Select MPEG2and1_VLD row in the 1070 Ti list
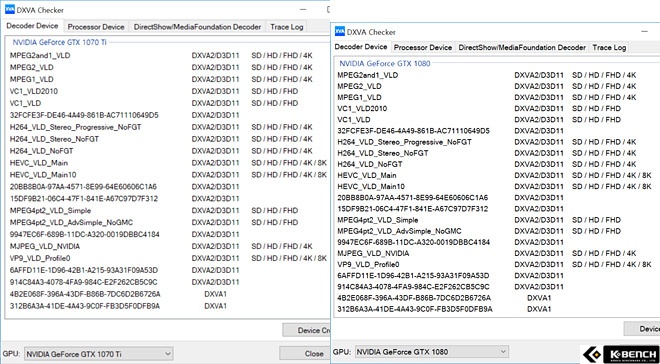660x364 pixels. pos(168,56)
